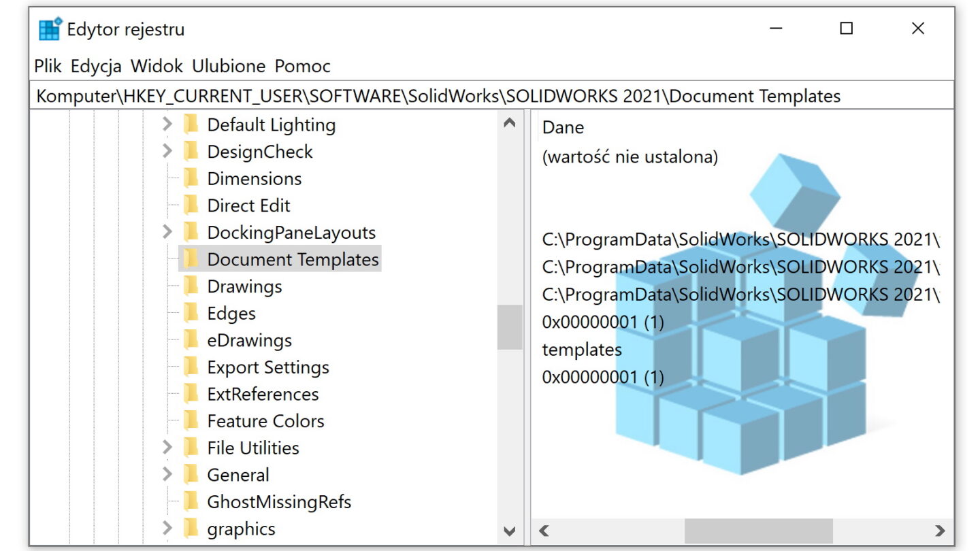980x551 pixels.
Task: Click the ExtReferences folder icon
Action: 191,394
